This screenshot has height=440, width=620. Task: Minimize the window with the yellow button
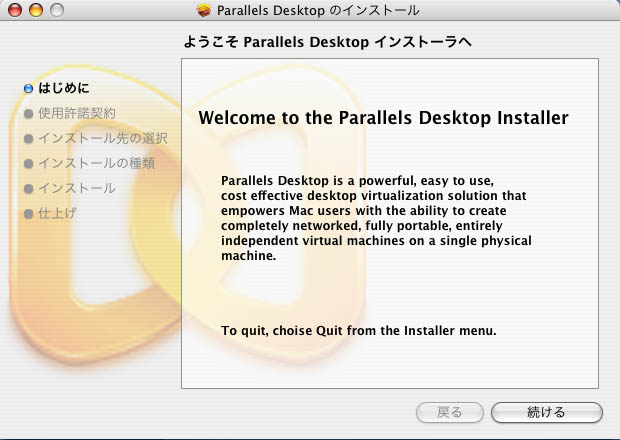point(35,11)
